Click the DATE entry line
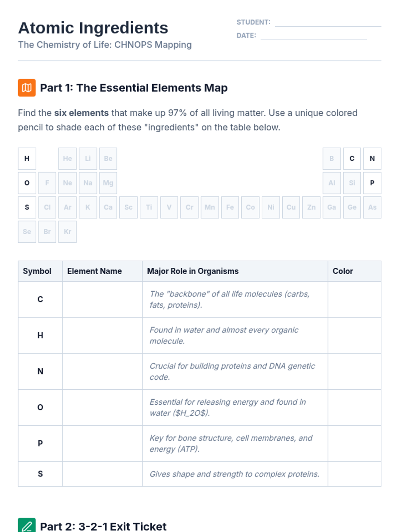This screenshot has height=532, width=399. pos(314,36)
